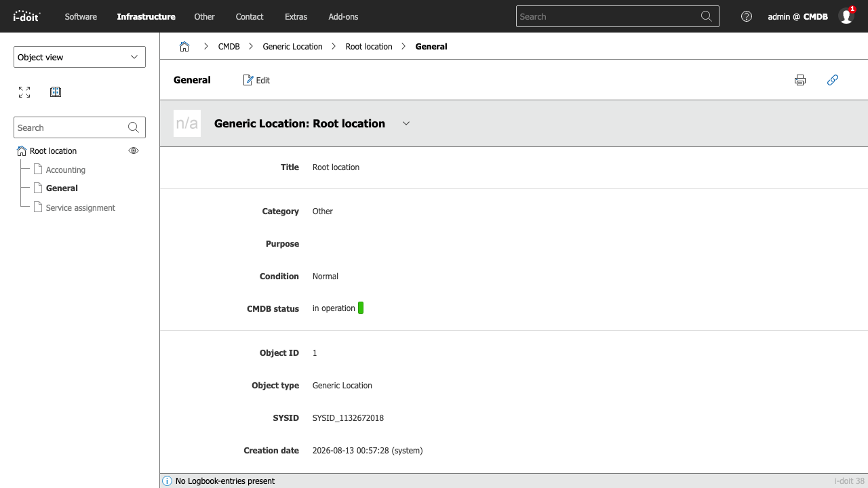This screenshot has height=488, width=868.
Task: Click the blue link chain icon
Action: click(x=833, y=80)
